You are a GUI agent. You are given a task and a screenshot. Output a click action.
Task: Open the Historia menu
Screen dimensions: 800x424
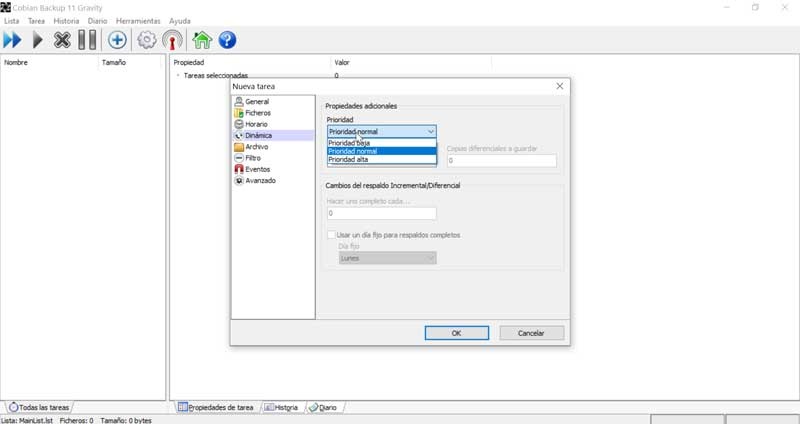pos(66,21)
